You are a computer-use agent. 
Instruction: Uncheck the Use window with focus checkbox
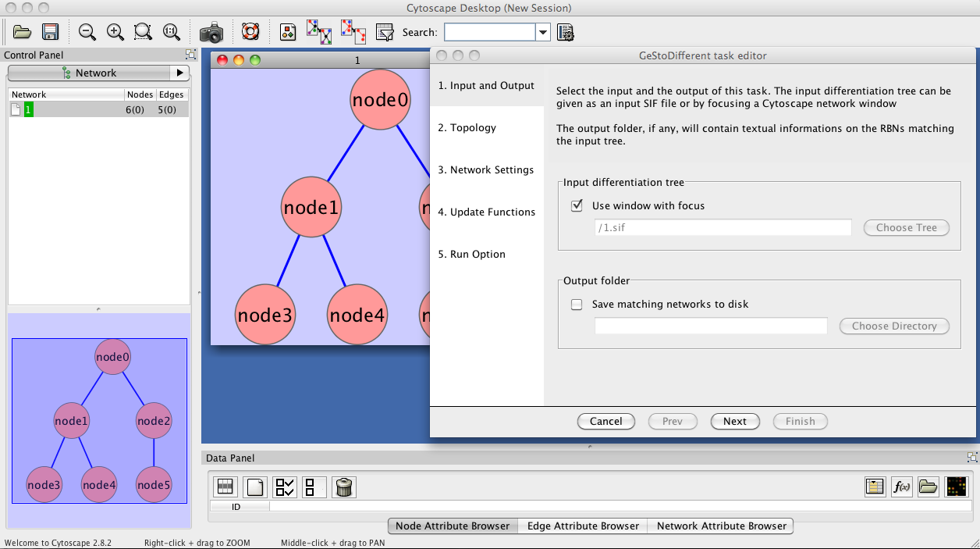pos(577,206)
